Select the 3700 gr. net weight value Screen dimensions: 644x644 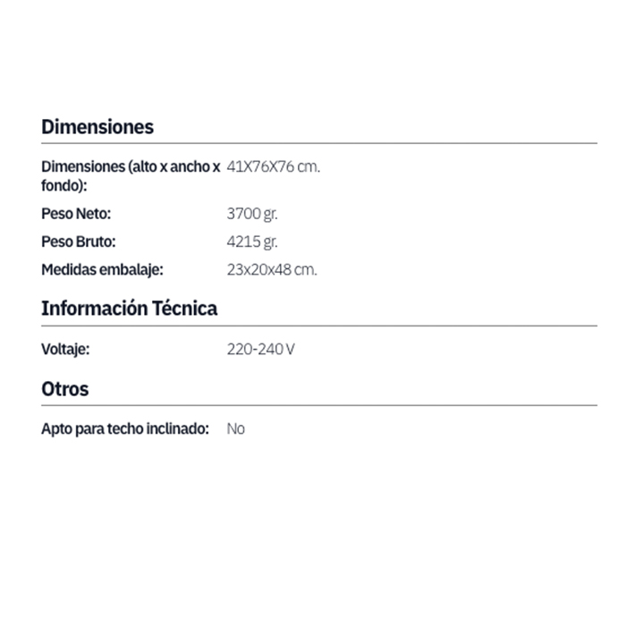252,215
